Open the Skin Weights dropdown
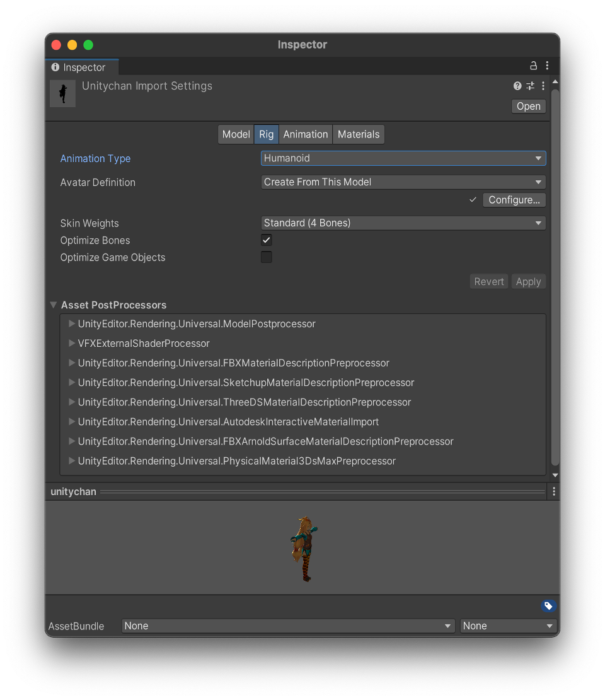The image size is (605, 700). [x=403, y=223]
